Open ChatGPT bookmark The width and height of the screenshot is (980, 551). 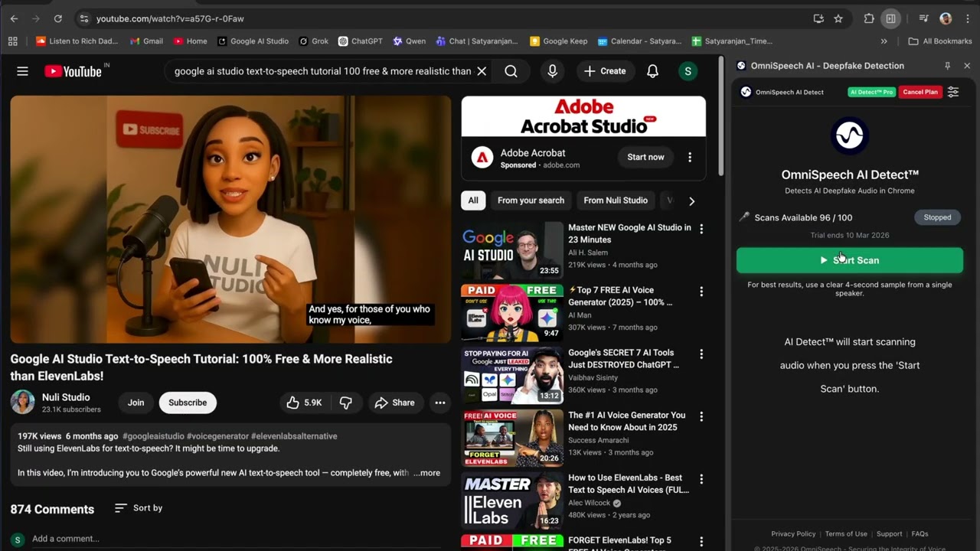tap(360, 41)
